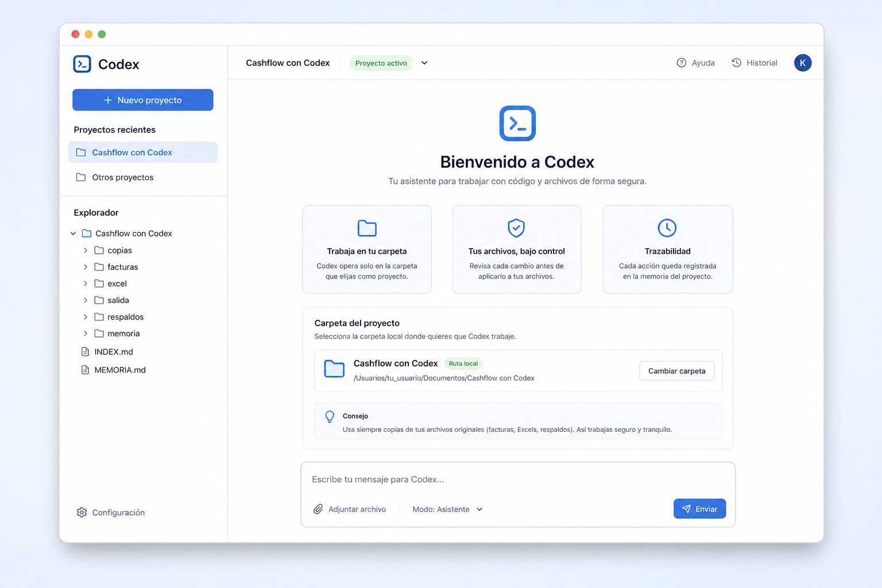This screenshot has width=882, height=588.
Task: Expand the facturas folder chevron
Action: click(x=86, y=267)
